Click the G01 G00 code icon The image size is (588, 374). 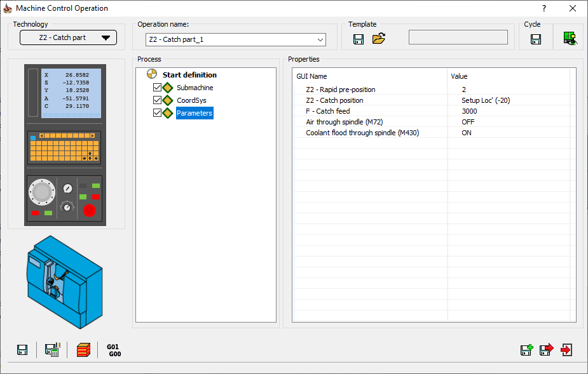pyautogui.click(x=114, y=351)
